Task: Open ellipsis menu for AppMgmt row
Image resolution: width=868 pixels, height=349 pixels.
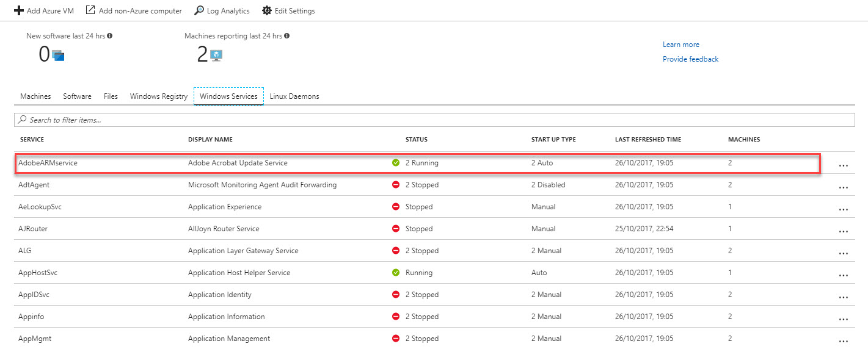Action: click(844, 341)
